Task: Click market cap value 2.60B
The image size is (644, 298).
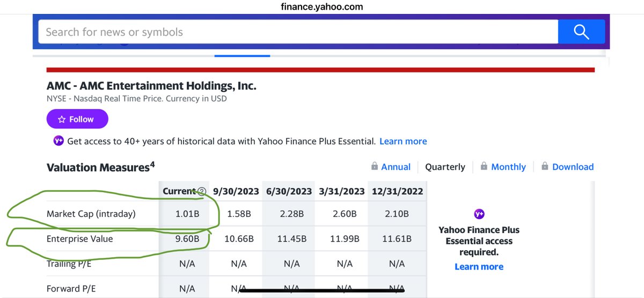Action: pyautogui.click(x=345, y=214)
